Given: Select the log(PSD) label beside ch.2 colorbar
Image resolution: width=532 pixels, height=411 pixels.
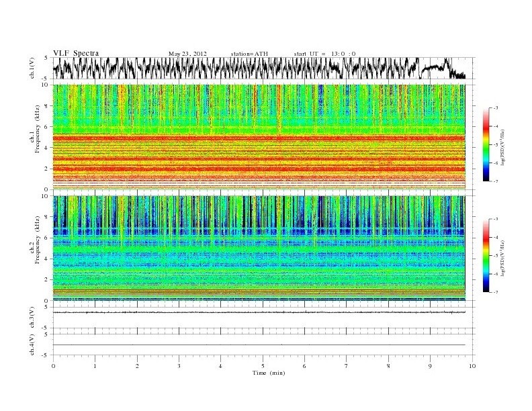Looking at the screenshot, I should (x=503, y=257).
